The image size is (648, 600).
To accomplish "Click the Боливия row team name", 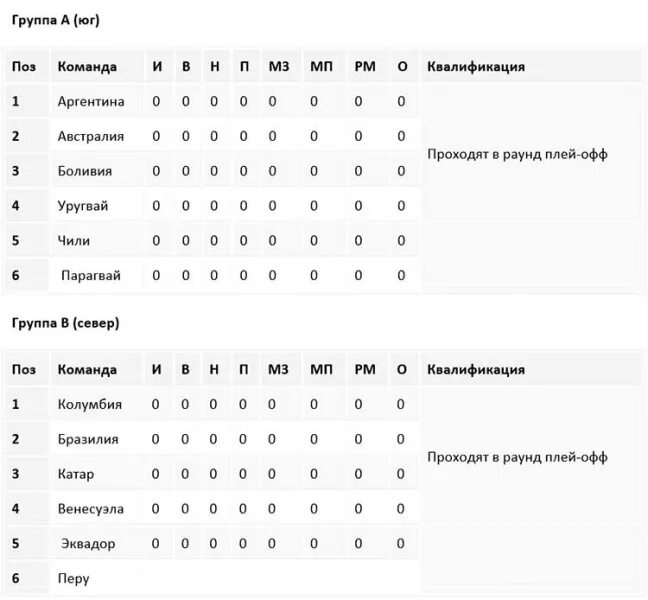I will click(x=85, y=171).
